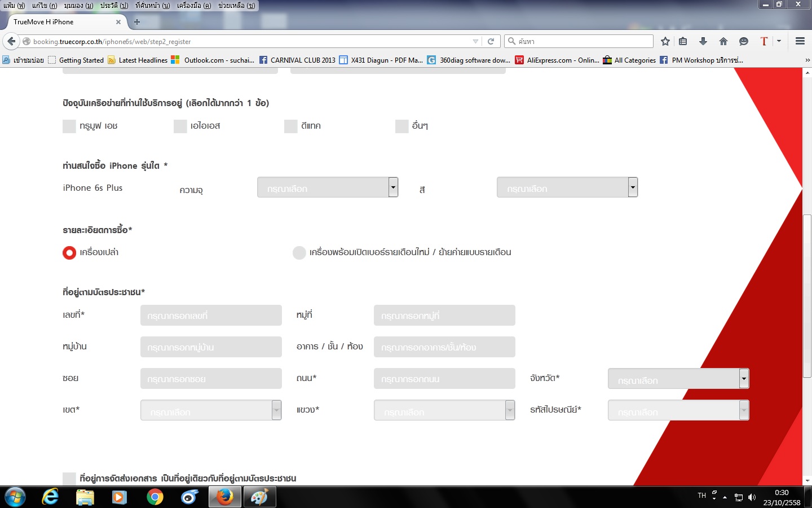Open the เครื่องมือ menu
Image resolution: width=812 pixels, height=508 pixels.
(194, 6)
